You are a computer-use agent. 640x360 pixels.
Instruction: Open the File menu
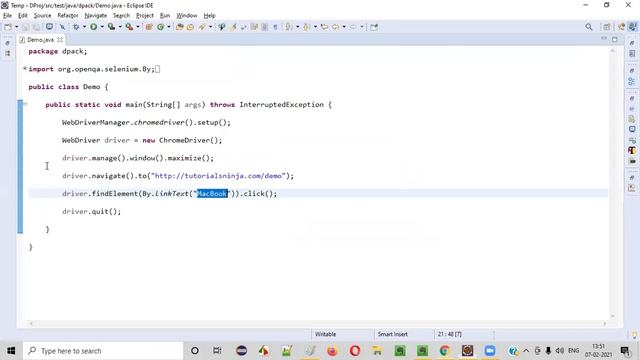pos(7,16)
